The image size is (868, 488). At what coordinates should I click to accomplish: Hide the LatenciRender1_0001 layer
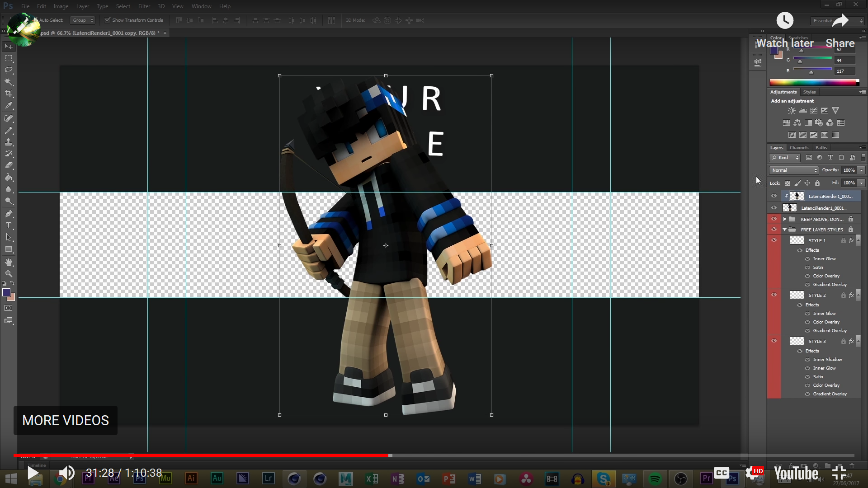[x=774, y=208]
